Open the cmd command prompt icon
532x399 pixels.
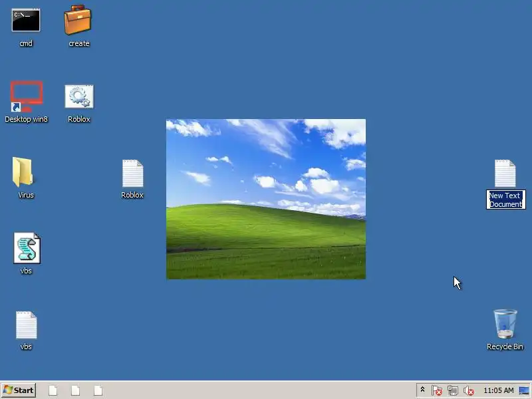26,21
